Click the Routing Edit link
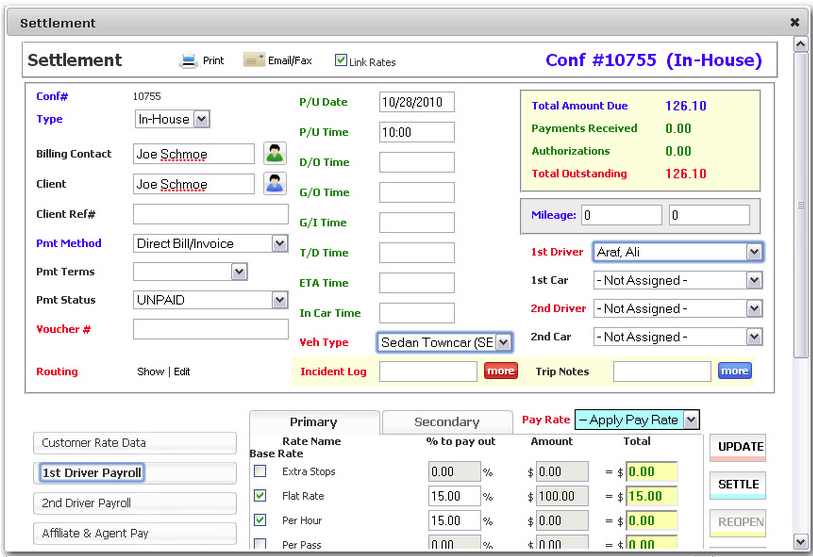813x557 pixels. pyautogui.click(x=182, y=372)
